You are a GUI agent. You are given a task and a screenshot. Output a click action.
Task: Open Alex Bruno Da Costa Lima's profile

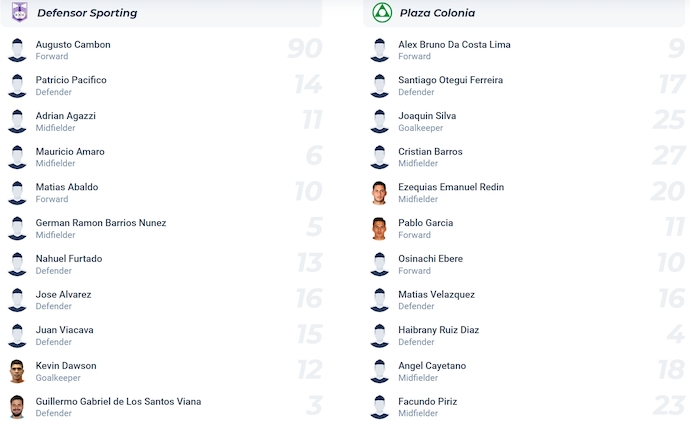point(454,45)
